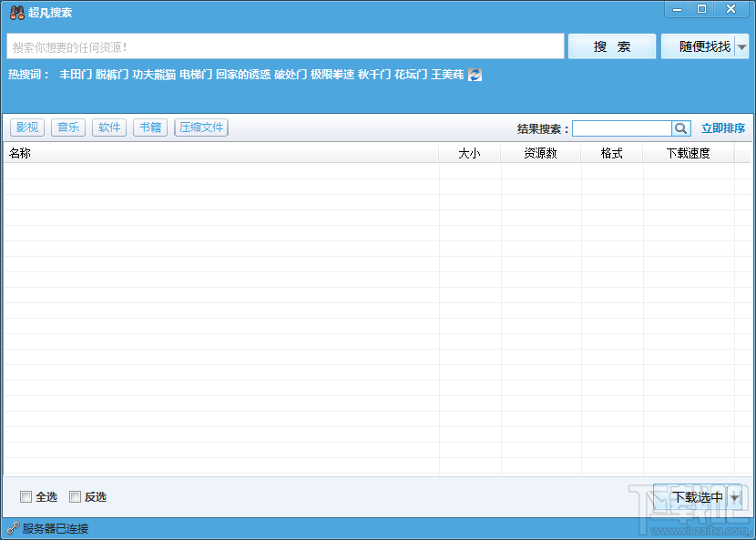The image size is (756, 540).
Task: Refresh the hot search words list
Action: (475, 75)
